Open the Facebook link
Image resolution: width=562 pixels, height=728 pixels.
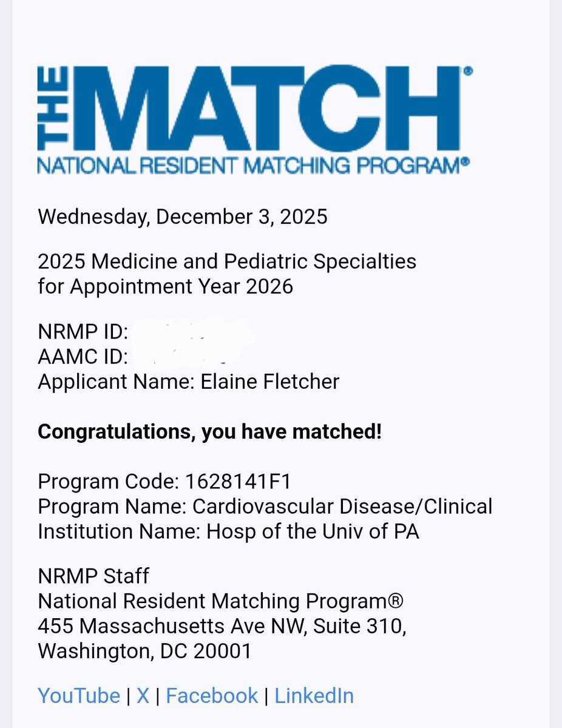pos(212,695)
